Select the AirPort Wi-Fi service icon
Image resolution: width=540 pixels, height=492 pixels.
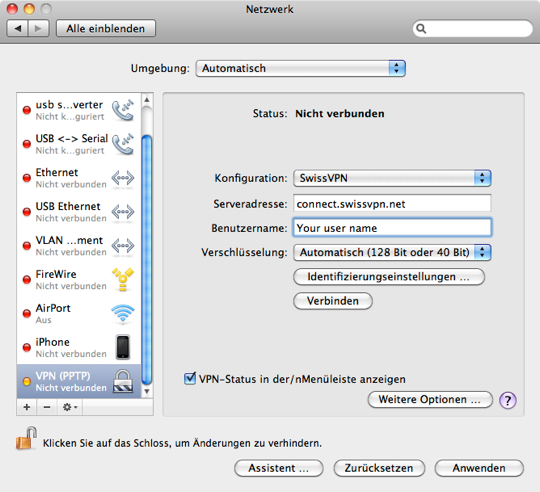[x=123, y=314]
